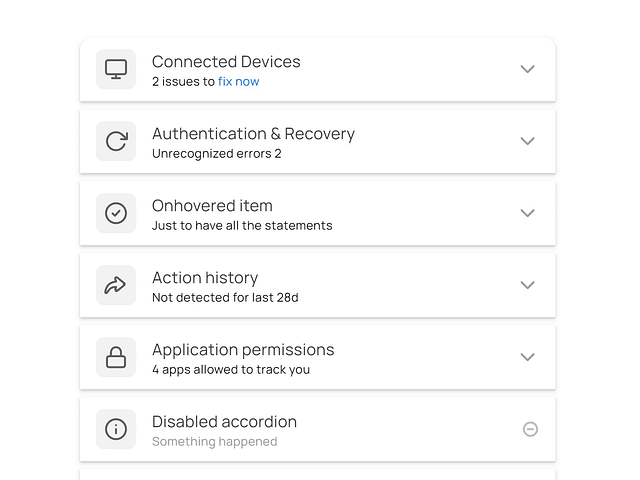This screenshot has width=640, height=480.
Task: Expand Application permissions chevron arrow
Action: [x=527, y=357]
